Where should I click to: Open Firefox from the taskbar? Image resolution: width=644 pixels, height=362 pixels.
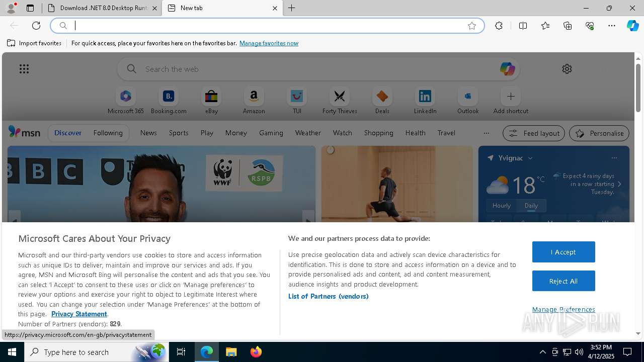[x=256, y=352]
